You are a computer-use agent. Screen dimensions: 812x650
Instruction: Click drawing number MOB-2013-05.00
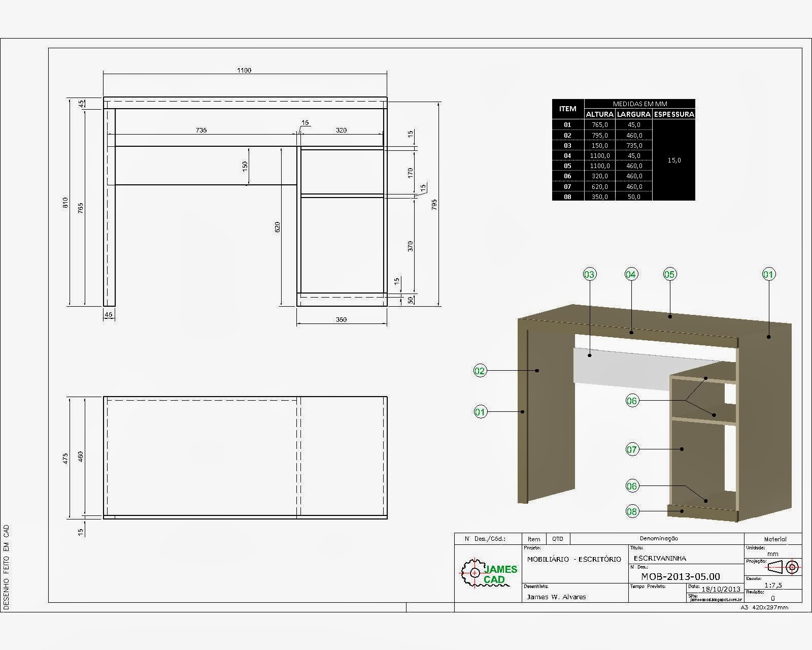681,576
